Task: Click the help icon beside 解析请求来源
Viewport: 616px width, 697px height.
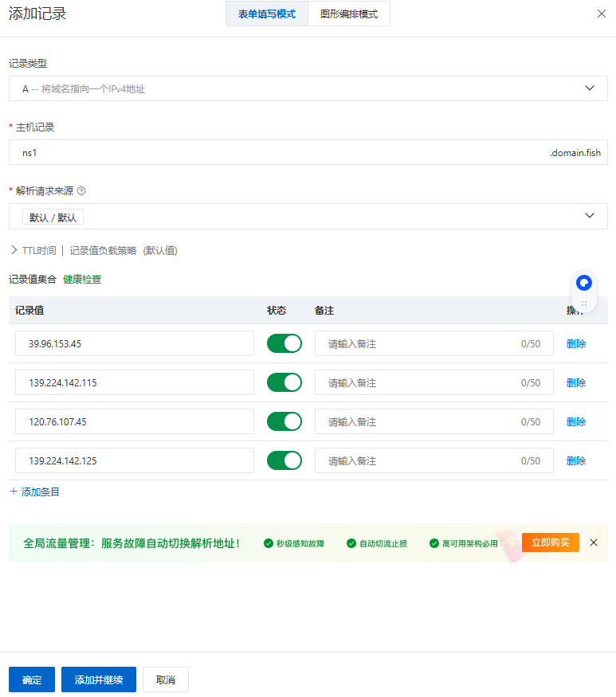Action: pos(81,191)
